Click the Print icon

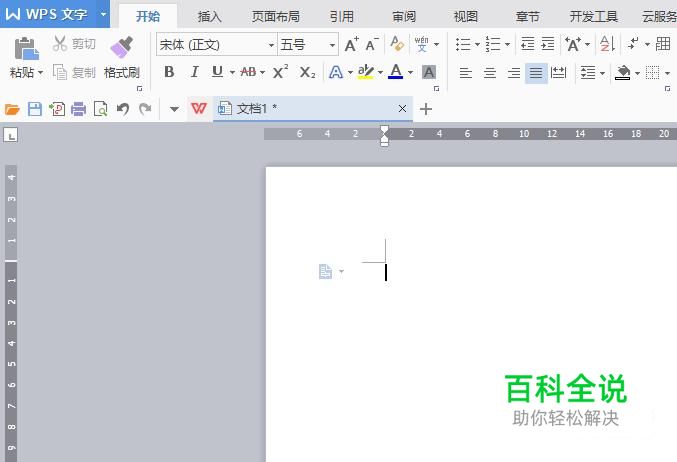click(79, 109)
